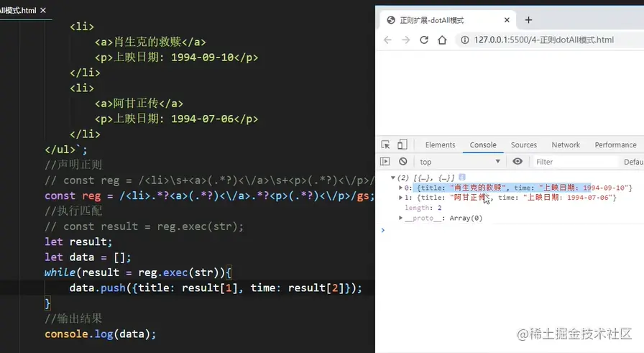The height and width of the screenshot is (353, 644).
Task: Click the code line 'let data = [];'
Action: [88, 257]
